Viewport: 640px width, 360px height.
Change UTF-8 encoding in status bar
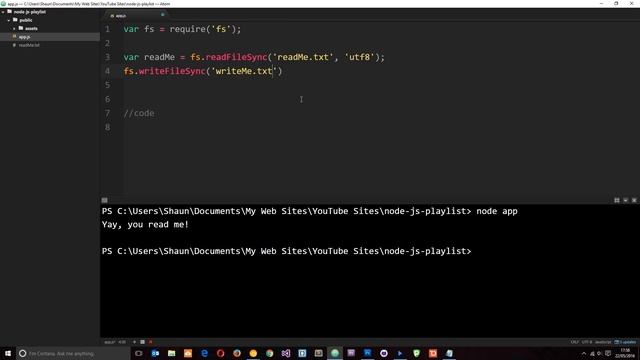(x=587, y=342)
